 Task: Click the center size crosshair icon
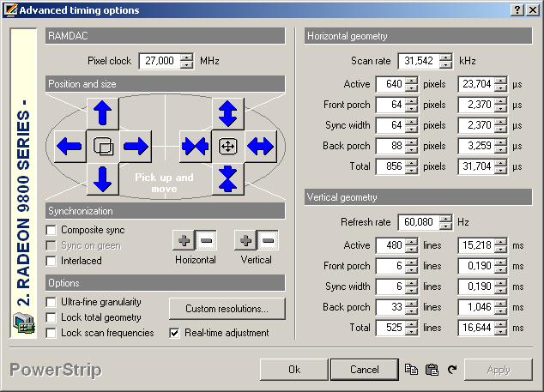[228, 146]
